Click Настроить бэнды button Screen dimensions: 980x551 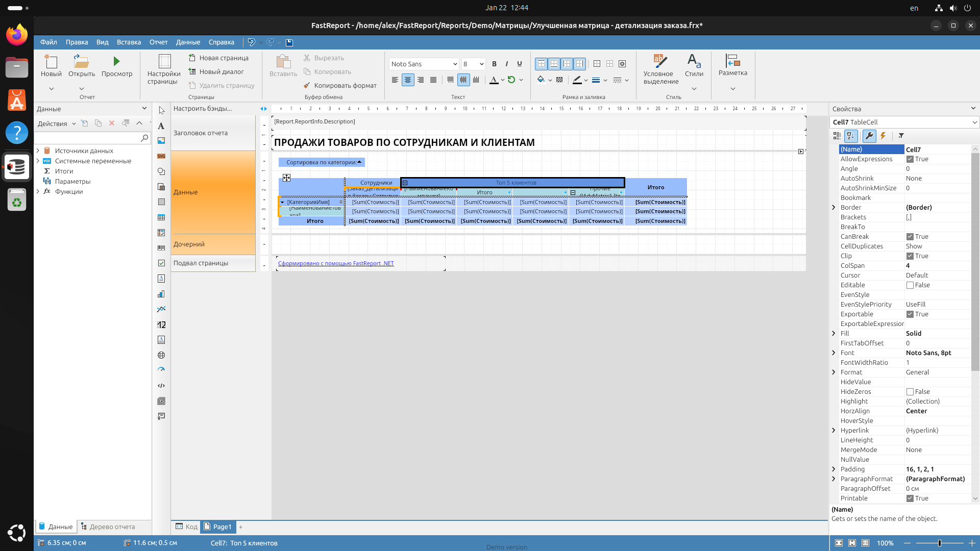click(203, 109)
